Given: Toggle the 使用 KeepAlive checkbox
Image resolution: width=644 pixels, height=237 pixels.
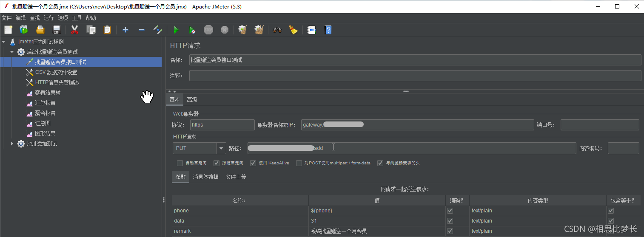Looking at the screenshot, I should click(253, 163).
